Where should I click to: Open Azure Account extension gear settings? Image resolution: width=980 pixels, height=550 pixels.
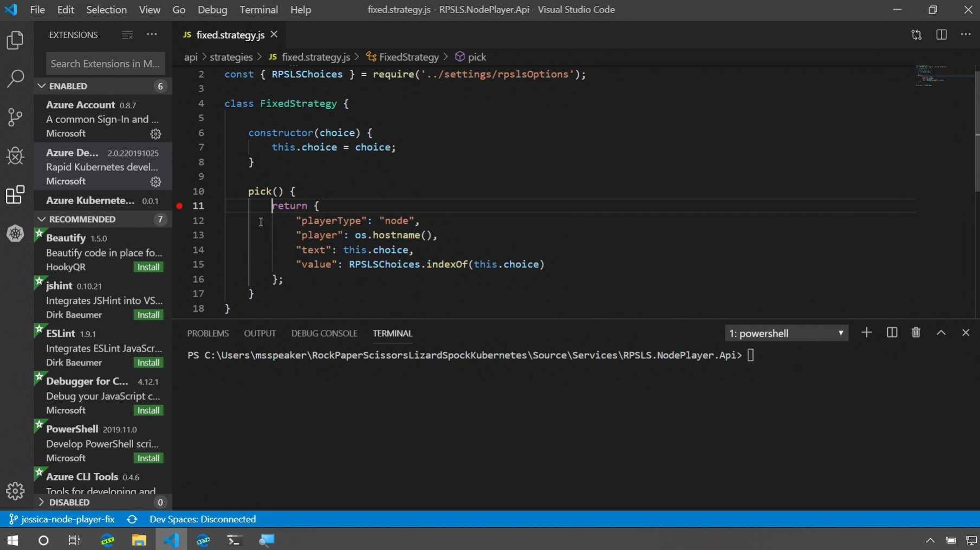155,134
